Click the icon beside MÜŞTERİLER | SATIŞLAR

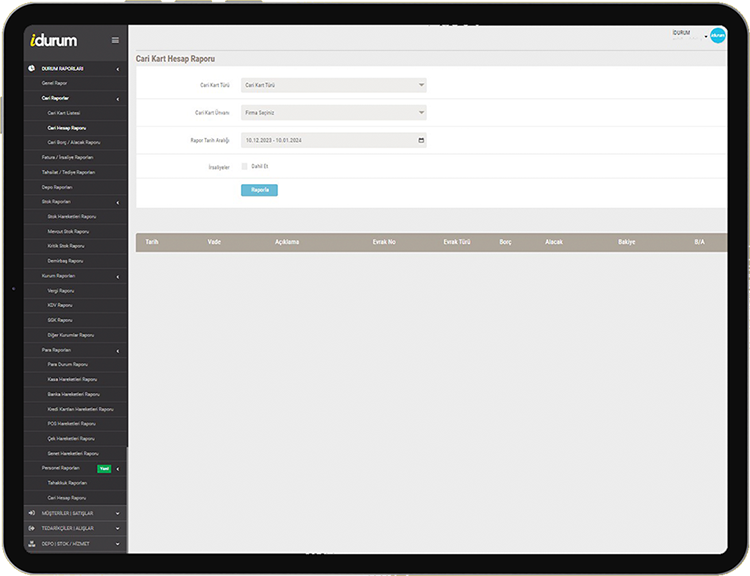32,513
